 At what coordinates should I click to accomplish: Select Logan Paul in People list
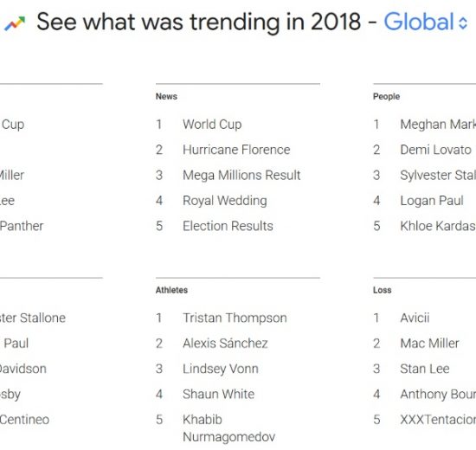432,201
